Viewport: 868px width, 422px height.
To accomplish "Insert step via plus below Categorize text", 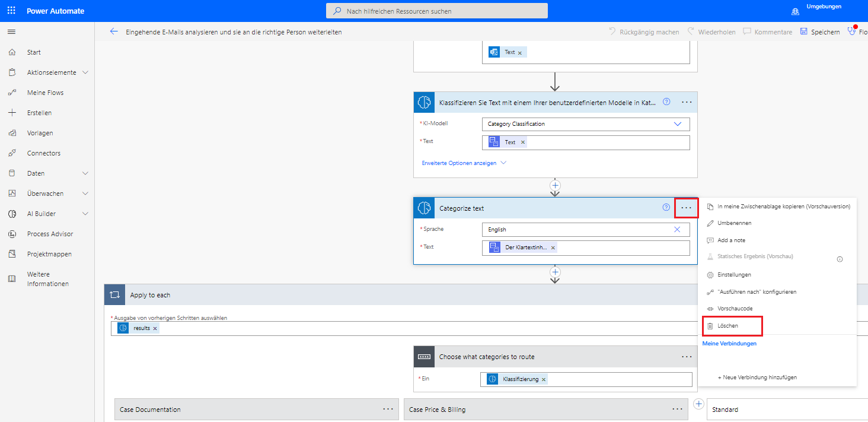I will (555, 272).
